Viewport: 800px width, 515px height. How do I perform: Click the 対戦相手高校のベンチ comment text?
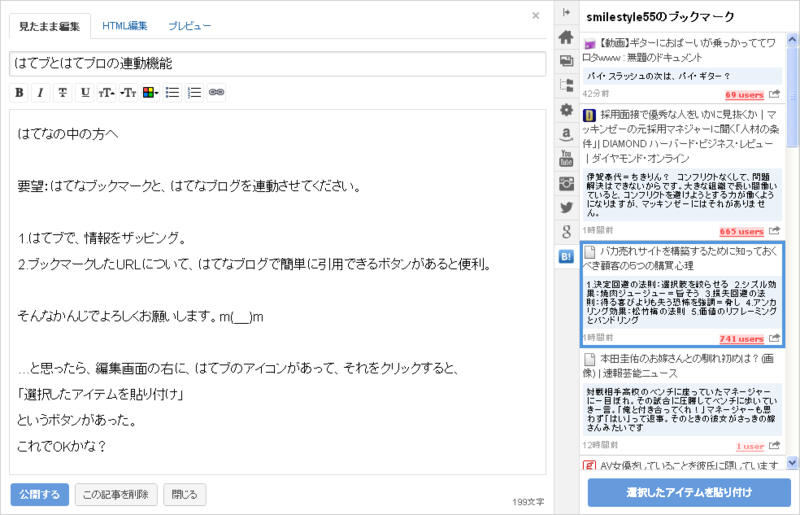682,410
